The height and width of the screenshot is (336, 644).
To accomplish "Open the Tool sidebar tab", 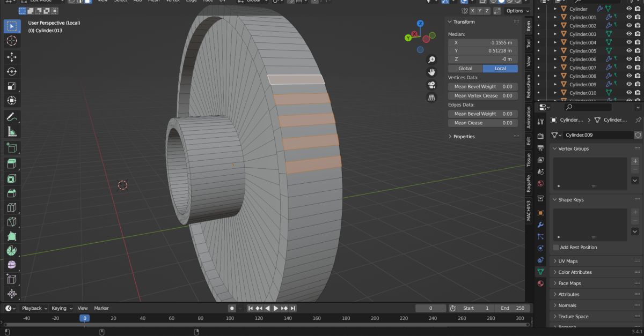I will coord(529,43).
